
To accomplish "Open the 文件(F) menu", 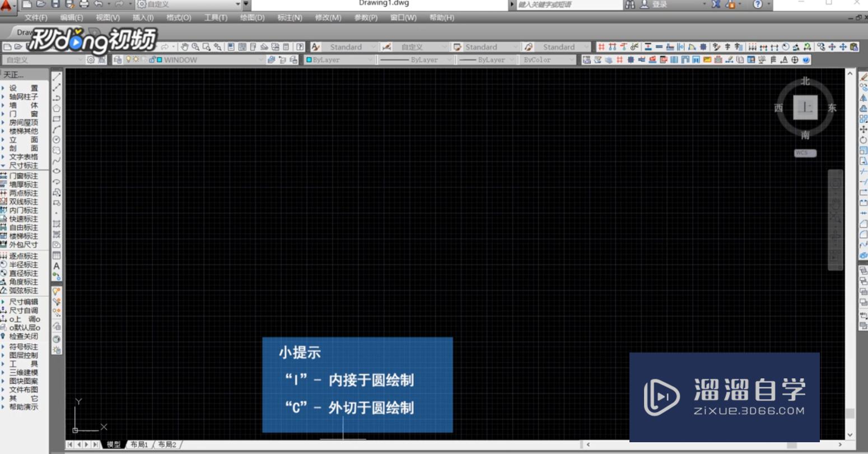I will (36, 17).
